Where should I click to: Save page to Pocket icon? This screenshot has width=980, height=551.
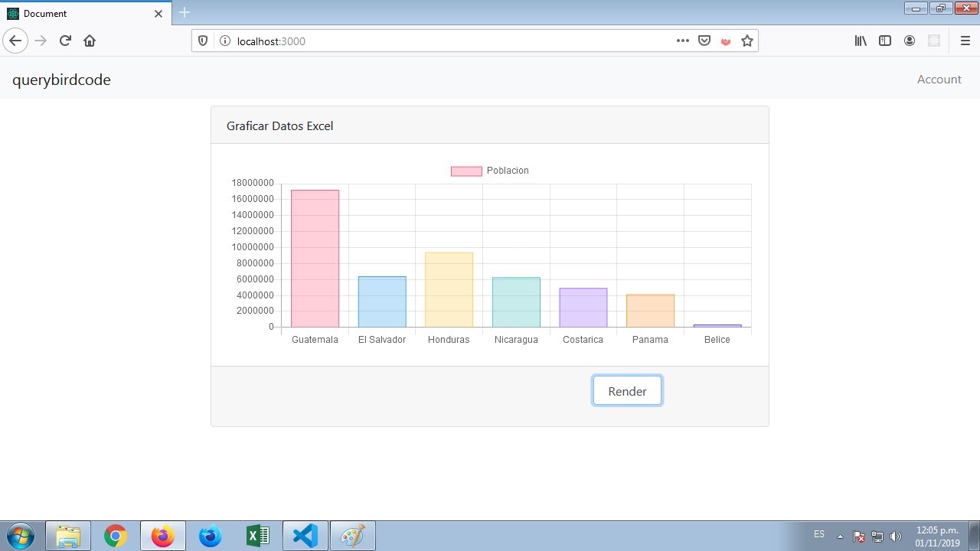click(704, 41)
